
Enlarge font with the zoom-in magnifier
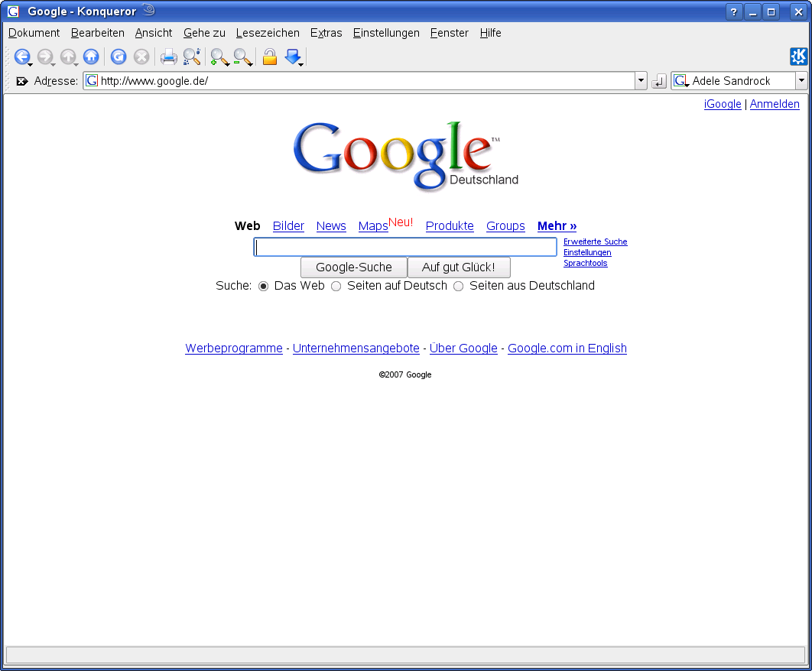pyautogui.click(x=219, y=57)
